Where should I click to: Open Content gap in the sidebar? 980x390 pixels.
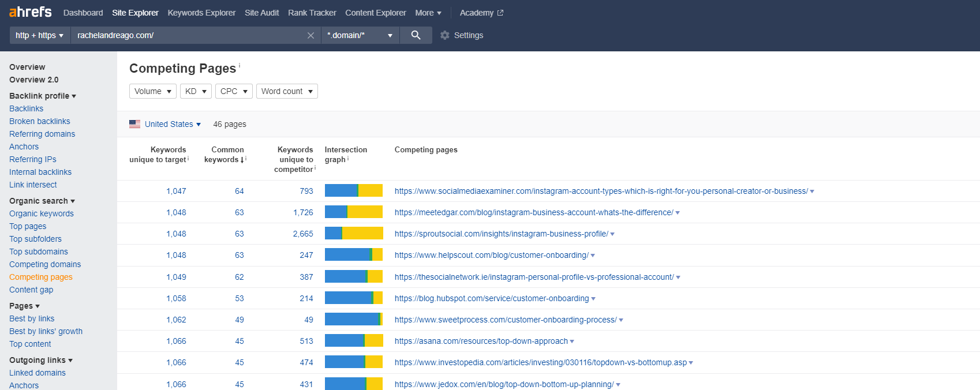click(x=31, y=290)
